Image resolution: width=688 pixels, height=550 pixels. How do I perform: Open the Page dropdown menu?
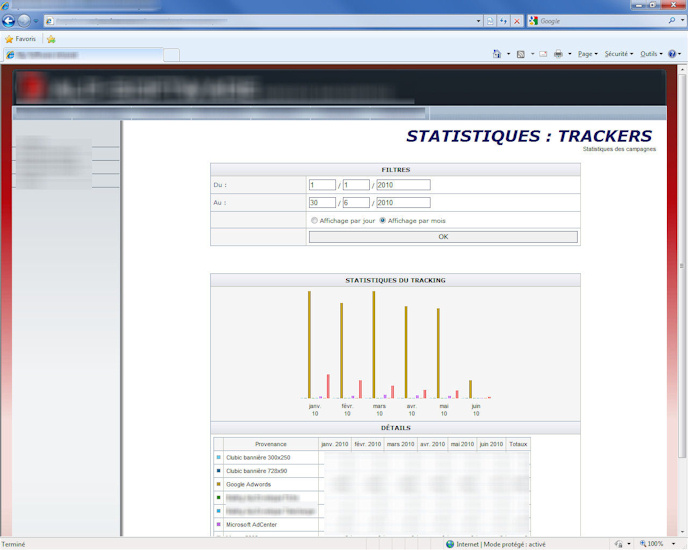(587, 54)
